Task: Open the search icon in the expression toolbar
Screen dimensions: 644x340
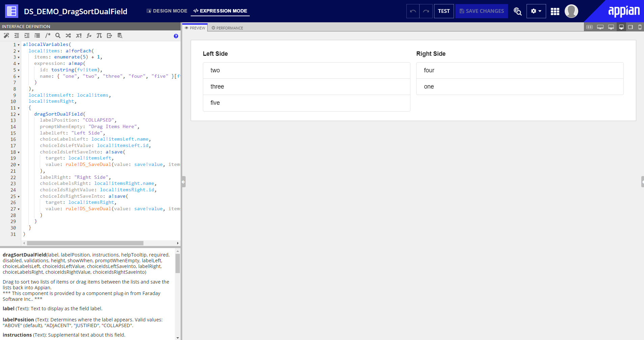Action: 58,35
